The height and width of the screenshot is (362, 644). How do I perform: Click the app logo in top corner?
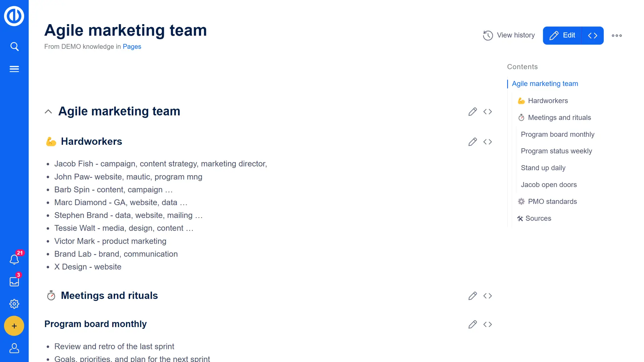(14, 16)
